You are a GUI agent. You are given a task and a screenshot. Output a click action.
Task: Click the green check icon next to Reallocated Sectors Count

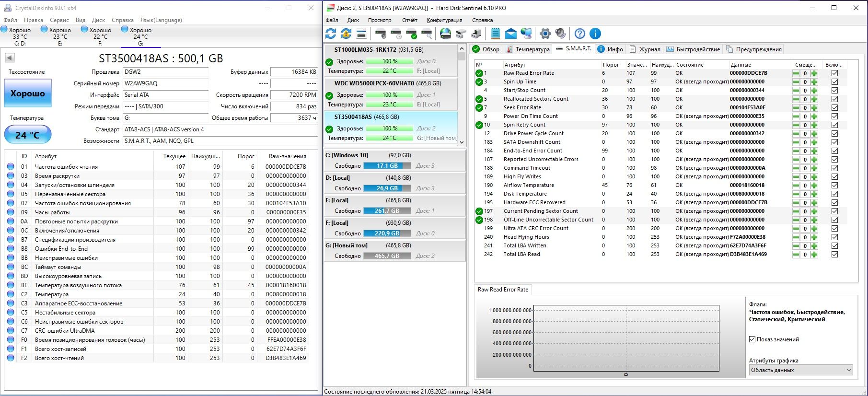point(479,99)
